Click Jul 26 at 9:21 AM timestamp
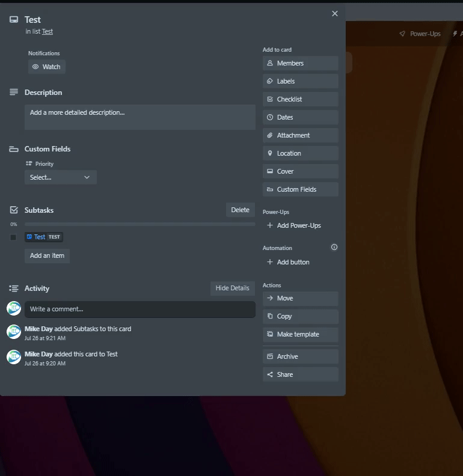463x476 pixels. tap(45, 338)
